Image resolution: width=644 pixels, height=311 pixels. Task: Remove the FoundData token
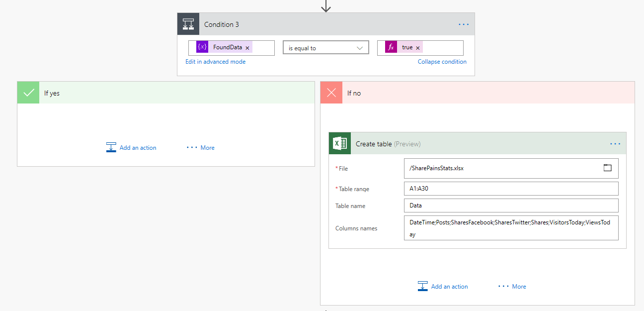(247, 48)
